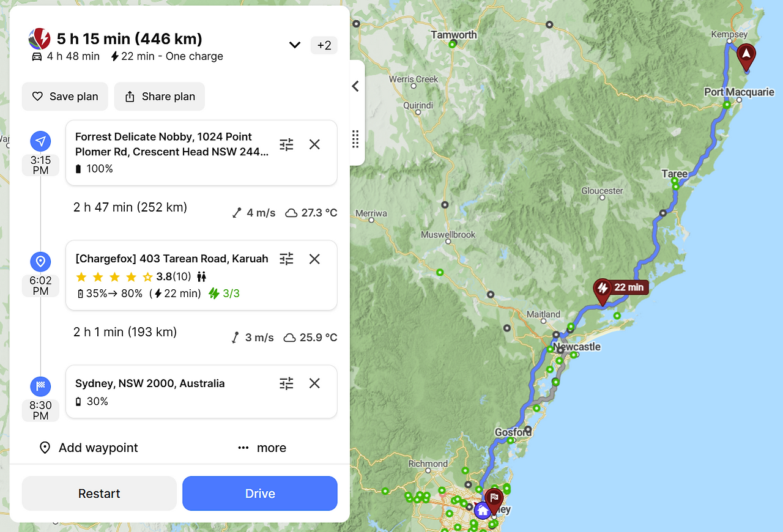The height and width of the screenshot is (532, 783).
Task: Open settings for the Sydney destination
Action: 286,383
